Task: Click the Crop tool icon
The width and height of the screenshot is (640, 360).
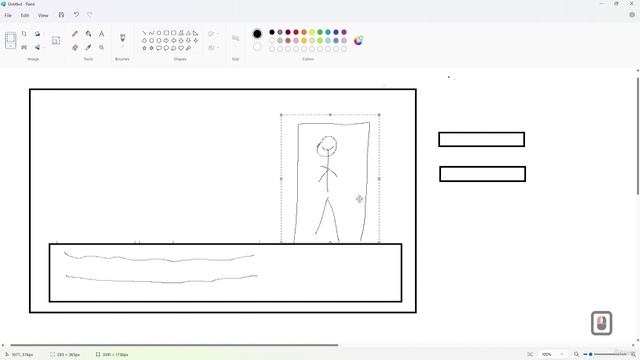Action: coord(24,34)
